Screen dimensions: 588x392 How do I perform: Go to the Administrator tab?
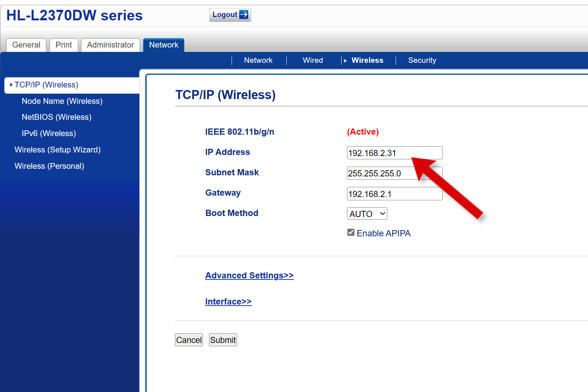[110, 45]
